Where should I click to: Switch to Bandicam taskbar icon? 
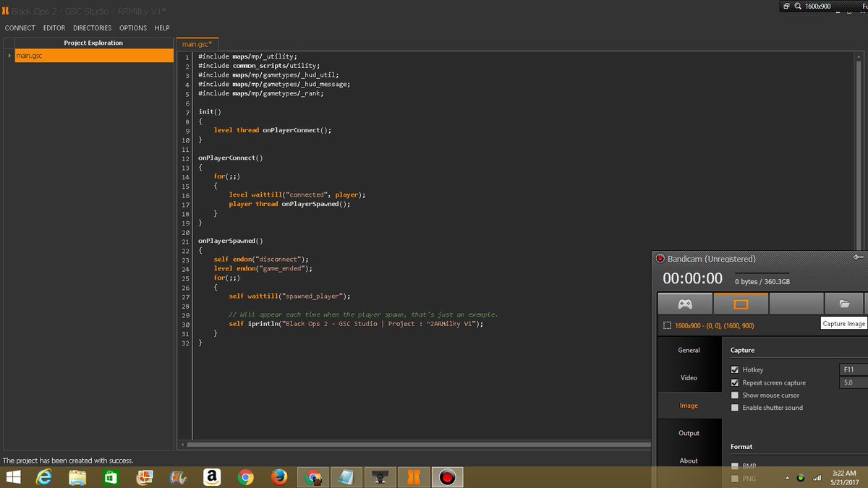pyautogui.click(x=446, y=478)
